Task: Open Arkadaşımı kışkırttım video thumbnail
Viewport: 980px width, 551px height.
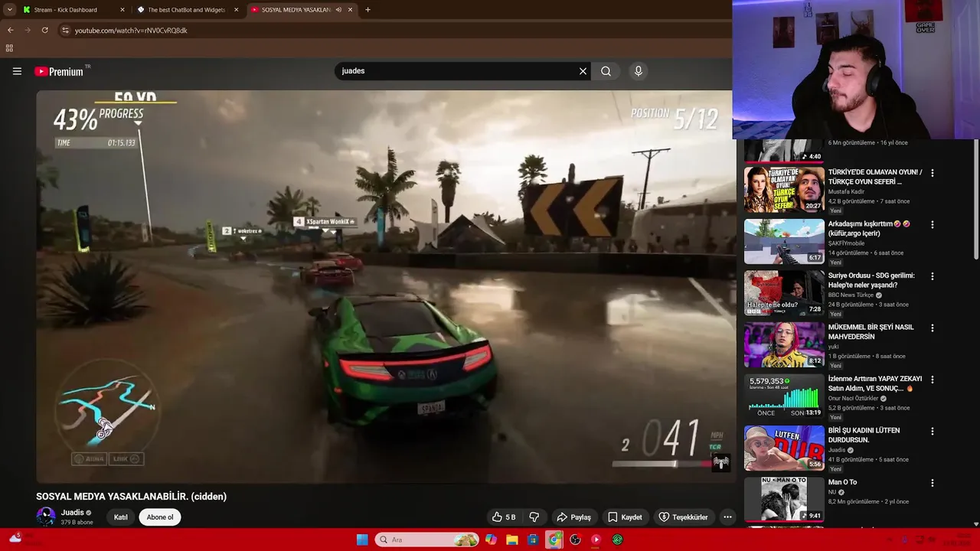Action: coord(784,242)
